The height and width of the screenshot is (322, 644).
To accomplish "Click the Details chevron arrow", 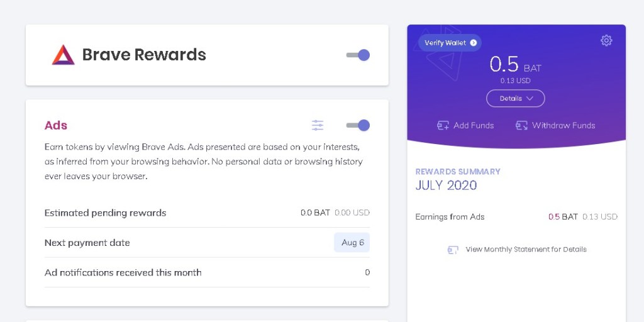I will pyautogui.click(x=530, y=99).
